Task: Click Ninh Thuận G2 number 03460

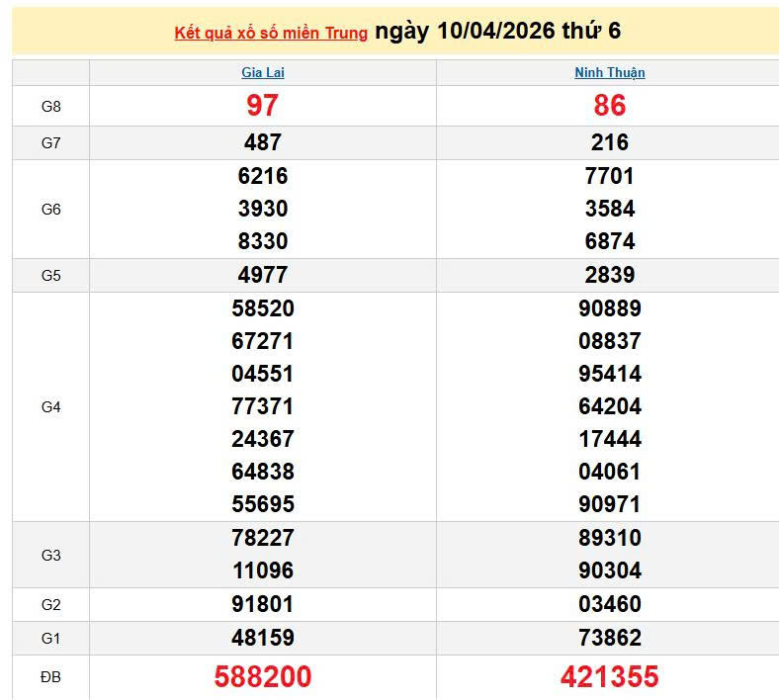Action: [x=610, y=604]
